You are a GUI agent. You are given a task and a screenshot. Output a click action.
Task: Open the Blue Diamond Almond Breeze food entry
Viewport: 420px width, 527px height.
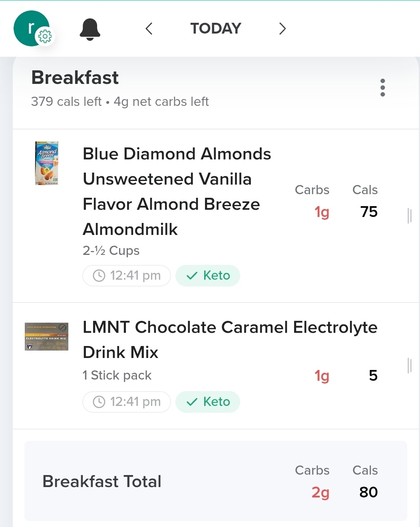pyautogui.click(x=177, y=192)
